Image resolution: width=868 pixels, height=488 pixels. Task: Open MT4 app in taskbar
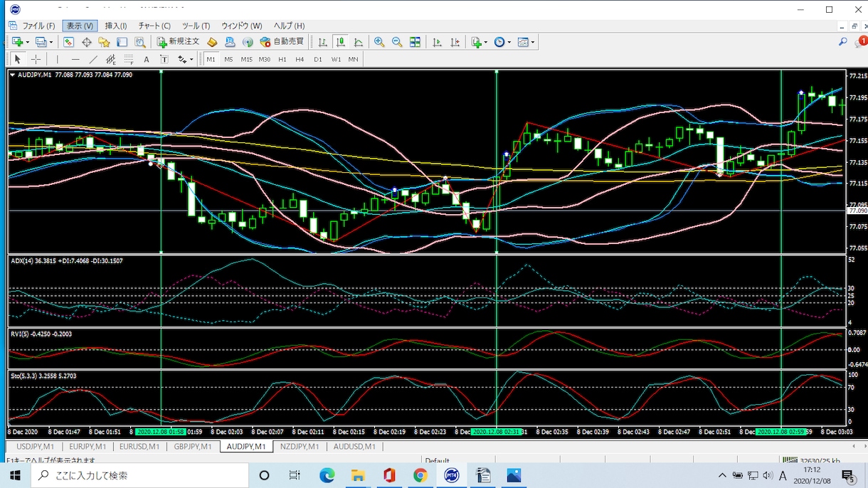(452, 475)
